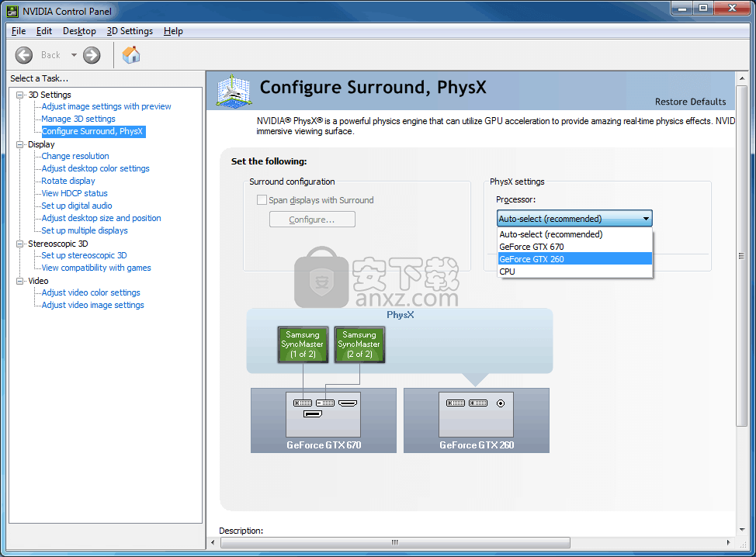Click Restore Defaults
Screen dimensions: 756x557
pos(690,102)
